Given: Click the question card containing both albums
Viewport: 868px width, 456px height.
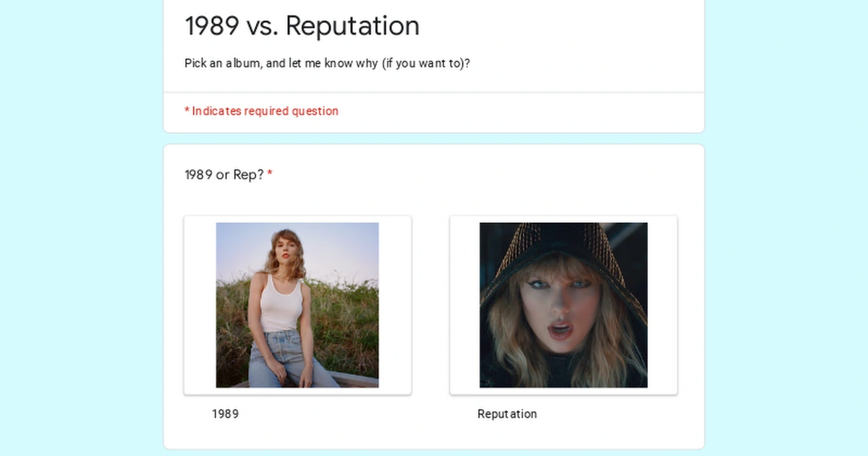Looking at the screenshot, I should click(434, 434).
